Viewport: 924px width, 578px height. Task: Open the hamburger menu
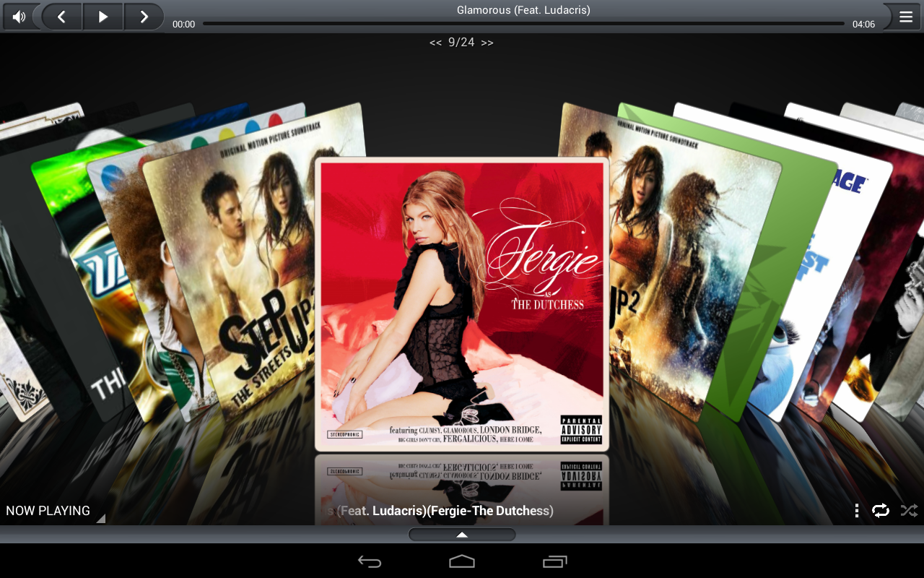pos(906,17)
